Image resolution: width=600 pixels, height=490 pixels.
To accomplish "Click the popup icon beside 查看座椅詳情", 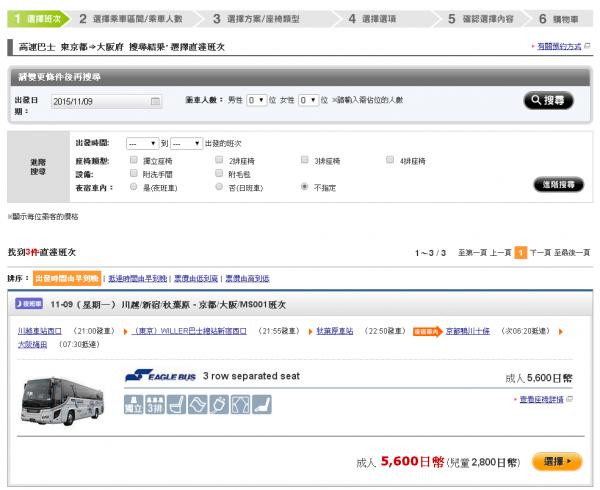I will tap(569, 399).
